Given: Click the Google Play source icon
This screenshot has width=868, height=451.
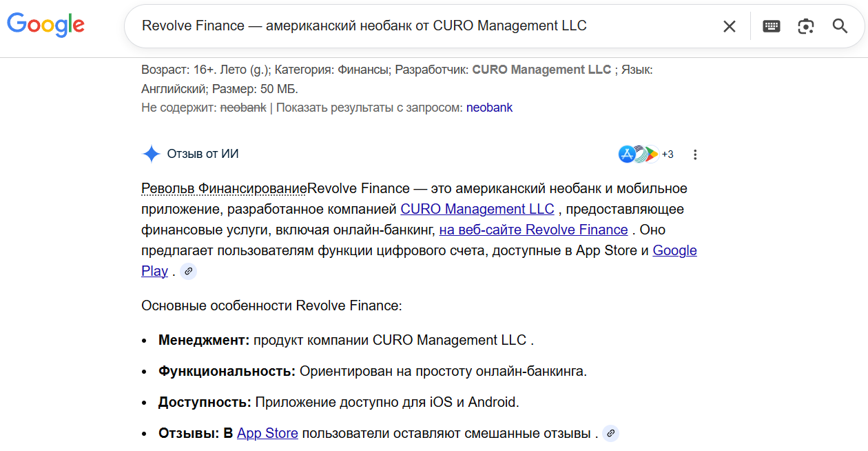Looking at the screenshot, I should tap(652, 154).
